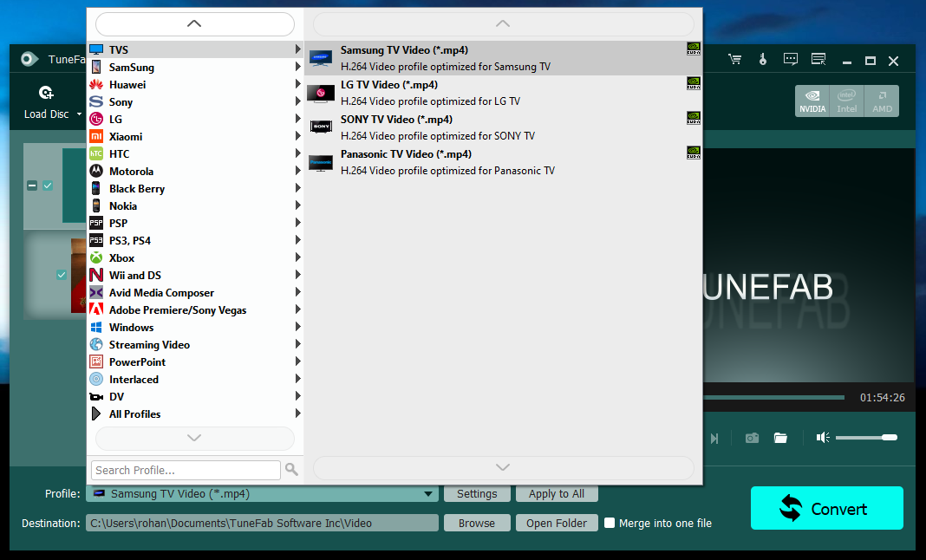This screenshot has height=560, width=926.
Task: Click the Convert button
Action: [826, 509]
